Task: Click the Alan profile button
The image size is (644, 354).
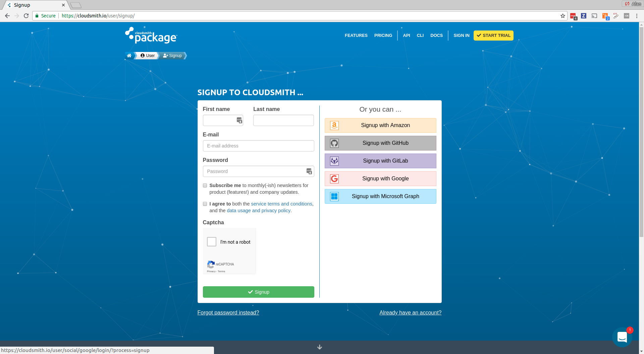Action: (633, 4)
